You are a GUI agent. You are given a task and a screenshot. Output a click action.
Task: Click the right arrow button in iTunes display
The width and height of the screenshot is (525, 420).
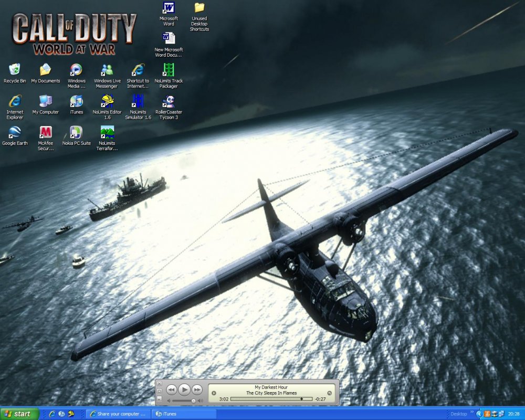coord(329,393)
